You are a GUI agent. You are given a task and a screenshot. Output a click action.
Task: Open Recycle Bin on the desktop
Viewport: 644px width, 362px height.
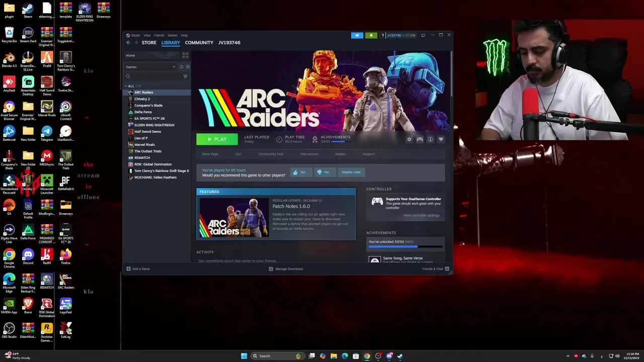point(9,35)
